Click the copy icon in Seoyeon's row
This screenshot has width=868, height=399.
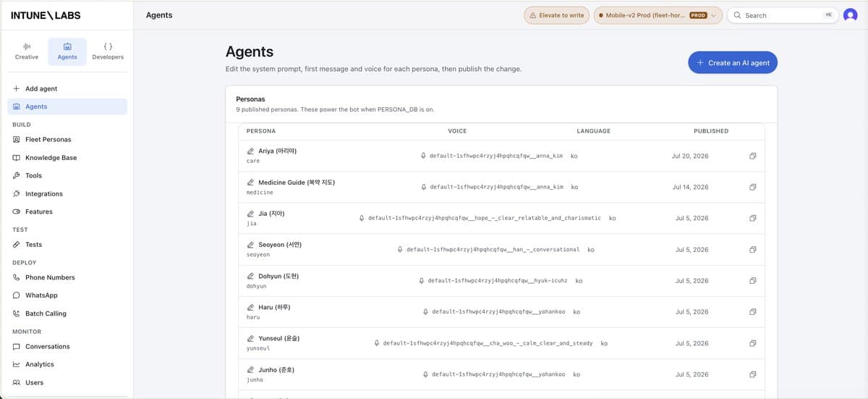tap(752, 250)
